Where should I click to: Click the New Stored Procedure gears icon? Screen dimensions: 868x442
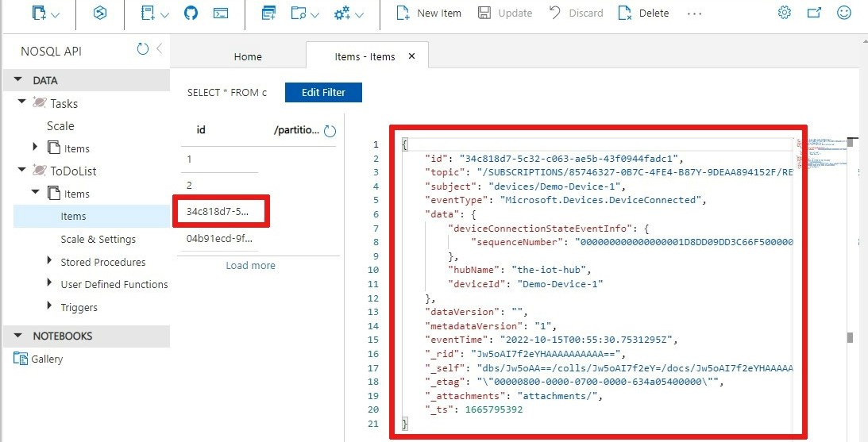(x=342, y=13)
